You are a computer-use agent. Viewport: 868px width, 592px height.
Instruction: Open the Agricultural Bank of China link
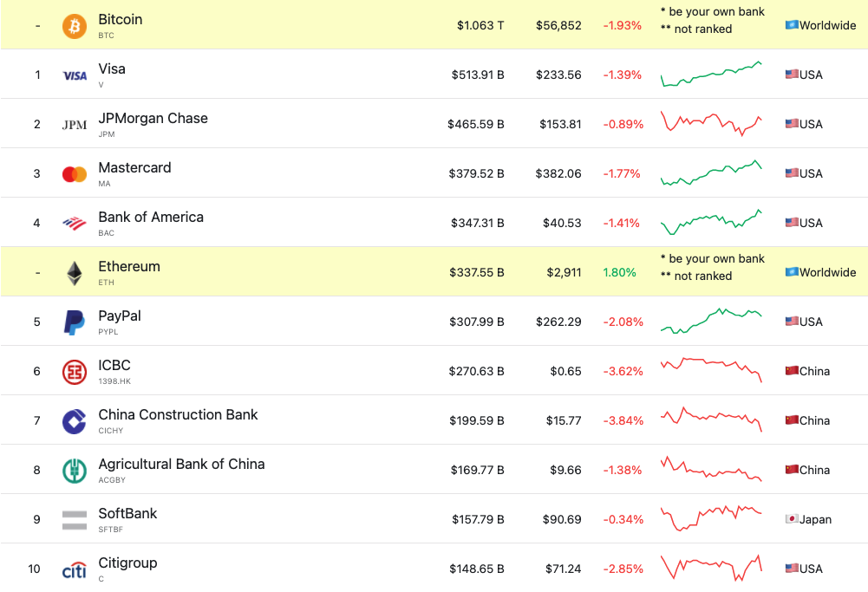(x=181, y=464)
